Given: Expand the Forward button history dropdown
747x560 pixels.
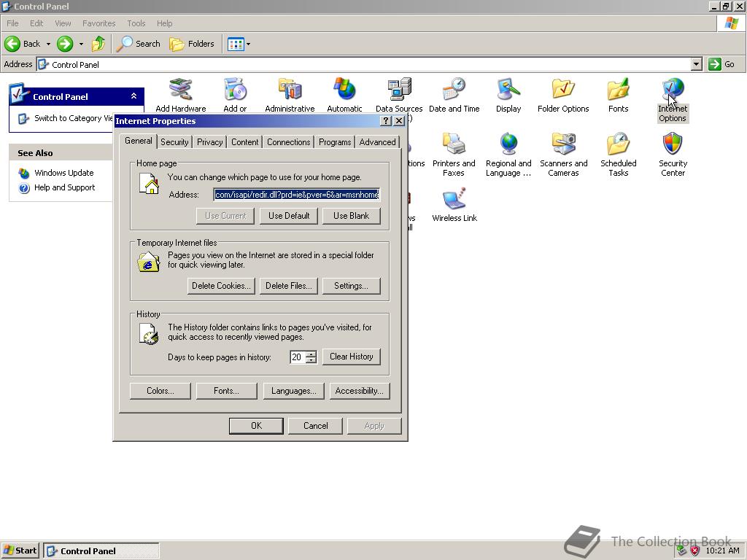Looking at the screenshot, I should [x=81, y=44].
